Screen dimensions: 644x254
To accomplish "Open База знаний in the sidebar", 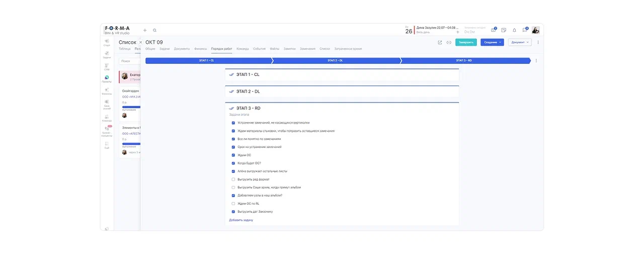I will click(107, 104).
